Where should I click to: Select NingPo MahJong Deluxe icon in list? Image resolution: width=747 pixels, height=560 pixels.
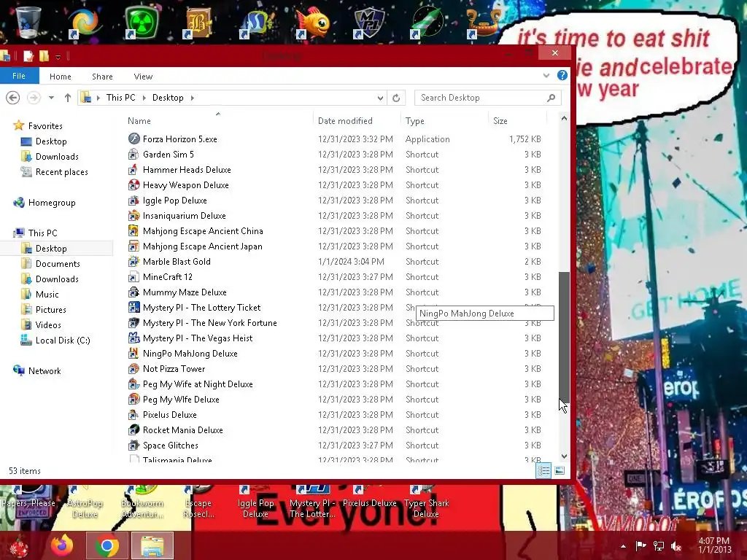tap(134, 354)
